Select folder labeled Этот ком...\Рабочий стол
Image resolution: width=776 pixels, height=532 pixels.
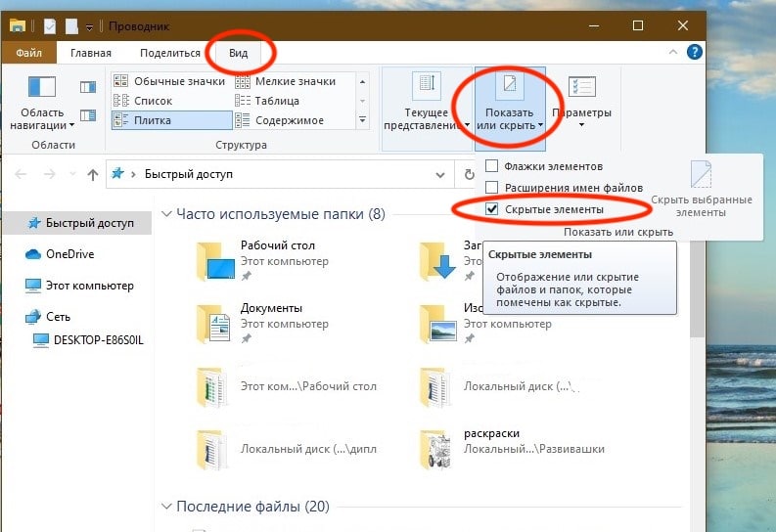pos(286,386)
